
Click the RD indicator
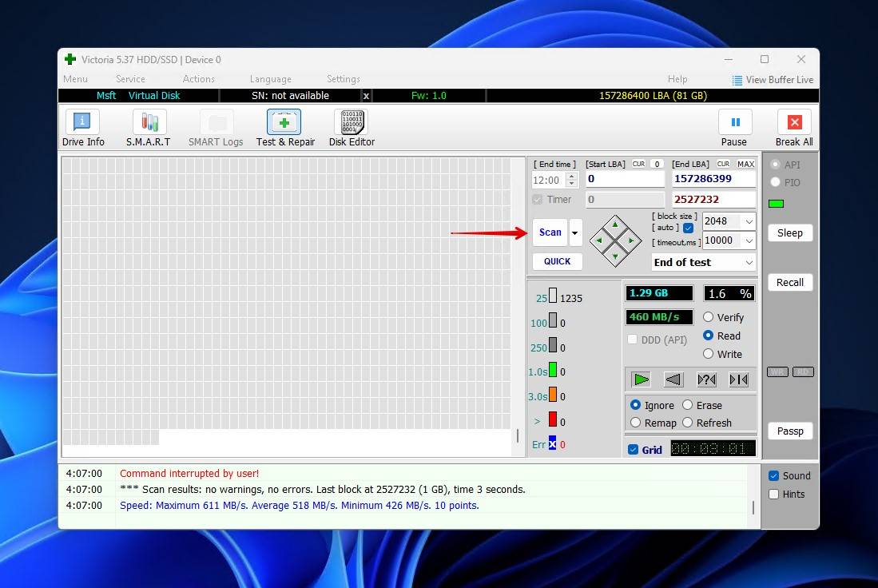pos(803,371)
